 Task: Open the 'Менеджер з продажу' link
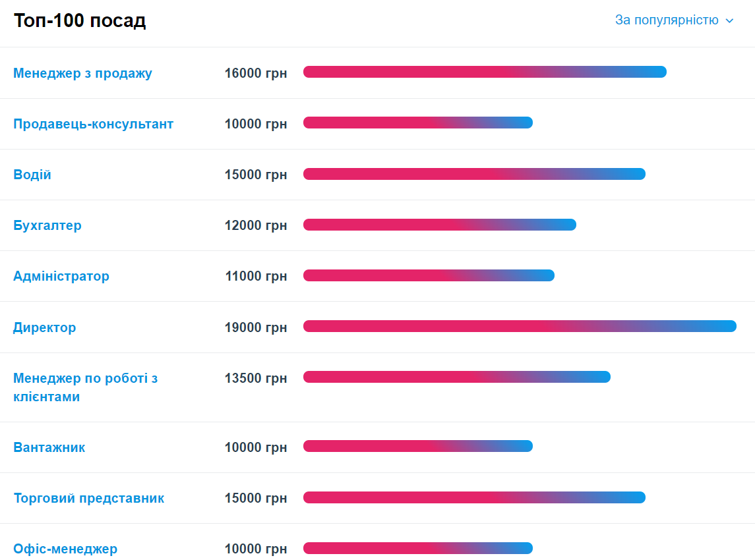tap(82, 73)
